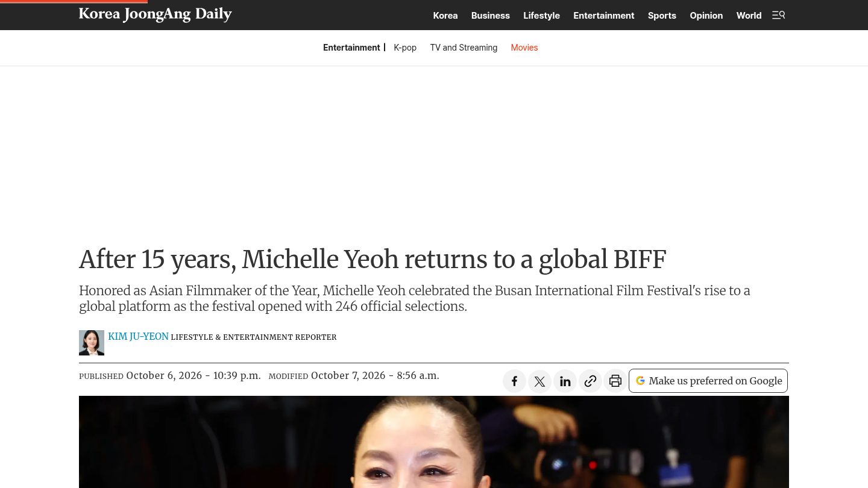Image resolution: width=868 pixels, height=488 pixels.
Task: Share article on Facebook
Action: (x=514, y=381)
